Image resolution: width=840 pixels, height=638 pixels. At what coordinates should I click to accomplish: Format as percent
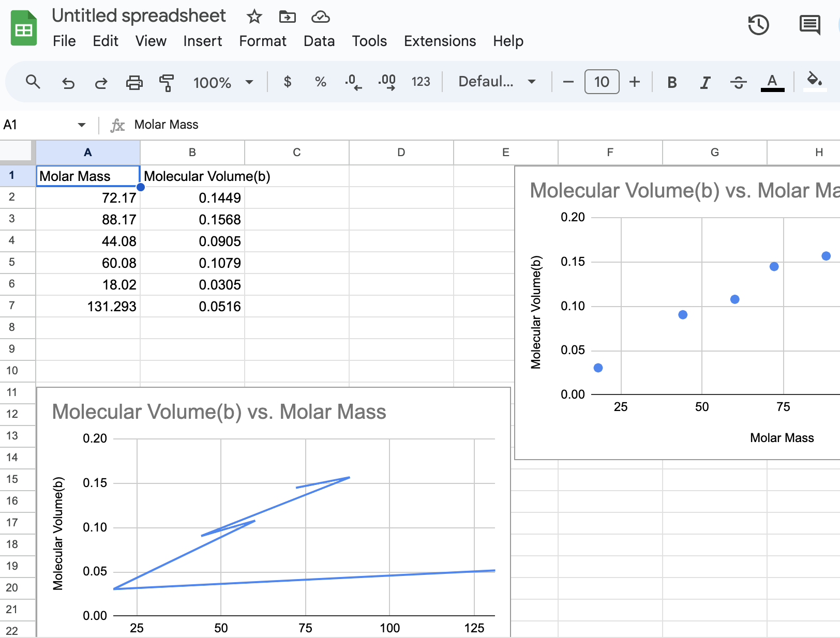pyautogui.click(x=321, y=82)
